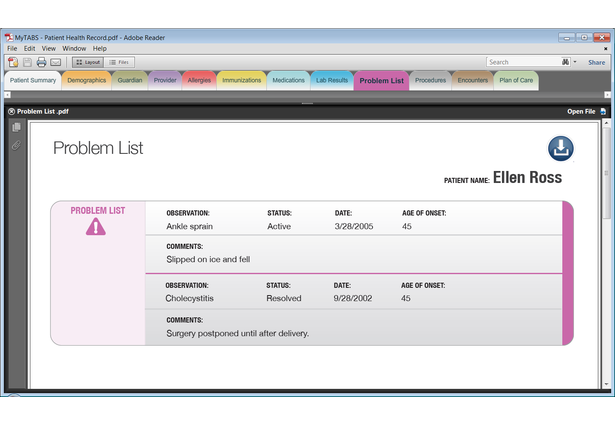Click the date '9/28/2002'
Screen dimensions: 615x424
[353, 298]
